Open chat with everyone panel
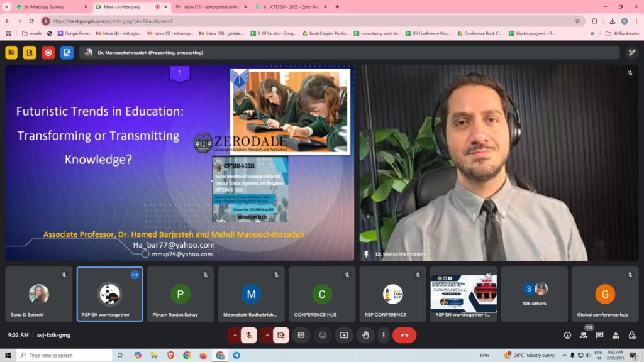644x362 pixels. (x=599, y=335)
